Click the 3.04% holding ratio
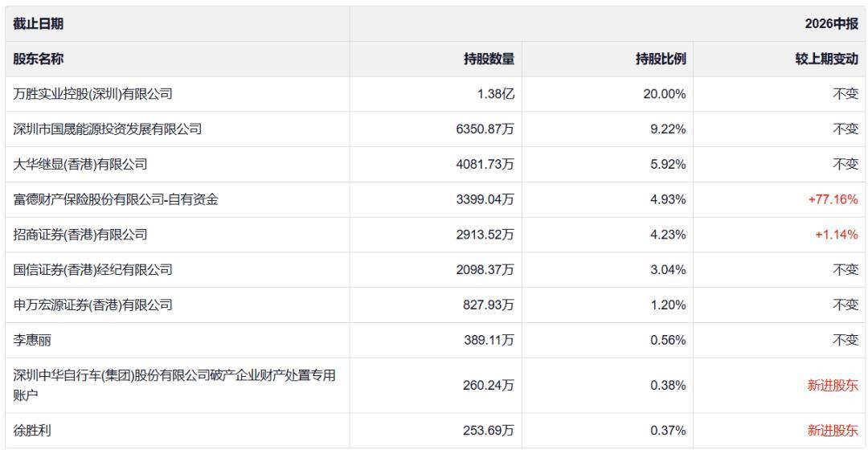Screen dimensions: 868x450 (668, 269)
